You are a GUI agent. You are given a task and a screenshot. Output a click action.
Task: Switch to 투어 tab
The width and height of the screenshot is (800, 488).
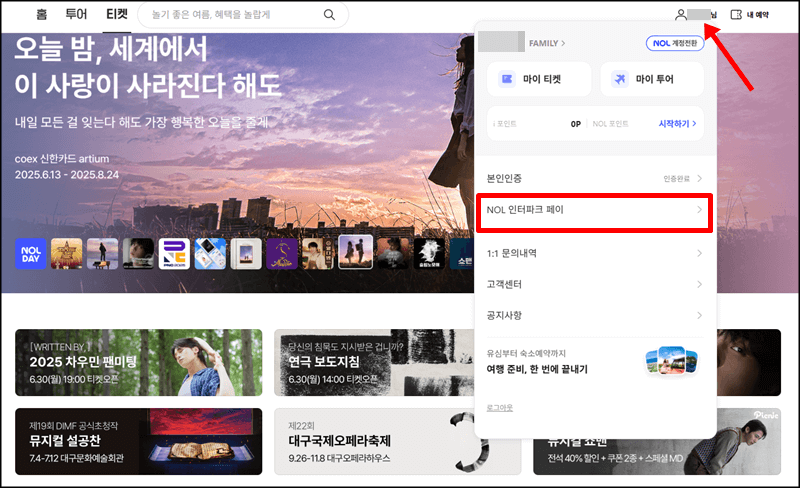[76, 14]
